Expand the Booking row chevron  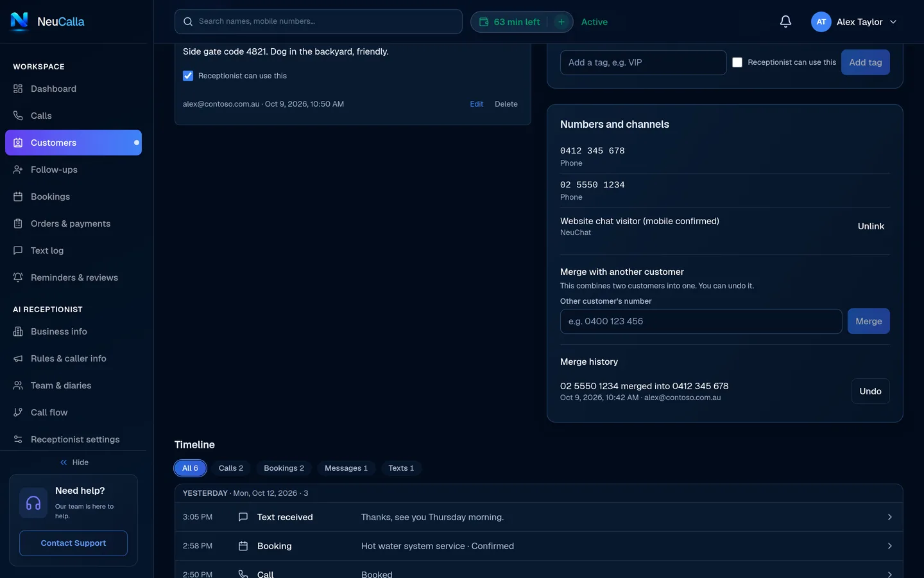[x=889, y=546]
